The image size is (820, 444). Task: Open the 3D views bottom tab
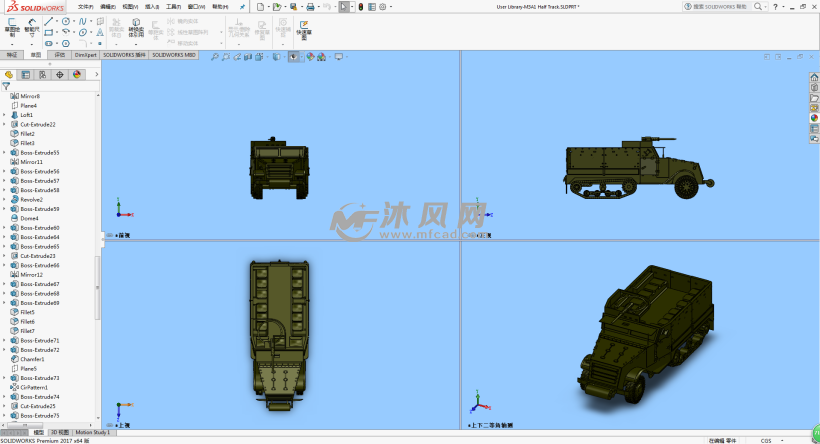(x=60, y=432)
